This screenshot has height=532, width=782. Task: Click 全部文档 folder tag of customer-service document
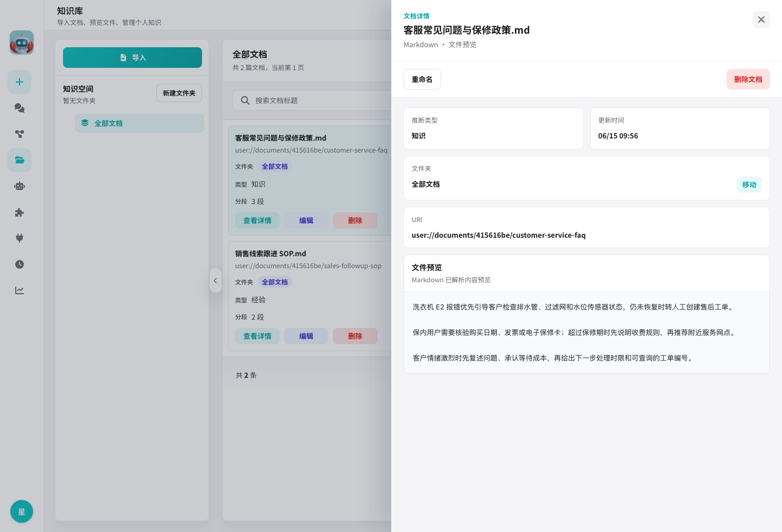[275, 167]
